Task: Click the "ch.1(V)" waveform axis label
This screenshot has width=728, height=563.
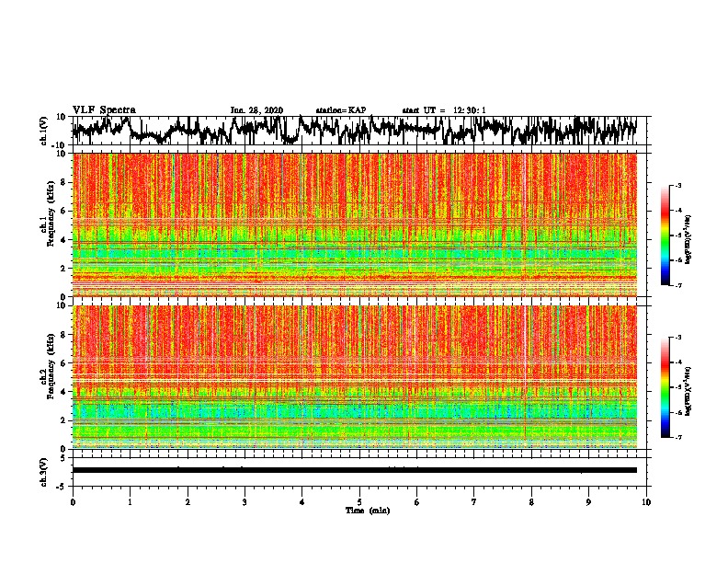Action: (x=44, y=131)
